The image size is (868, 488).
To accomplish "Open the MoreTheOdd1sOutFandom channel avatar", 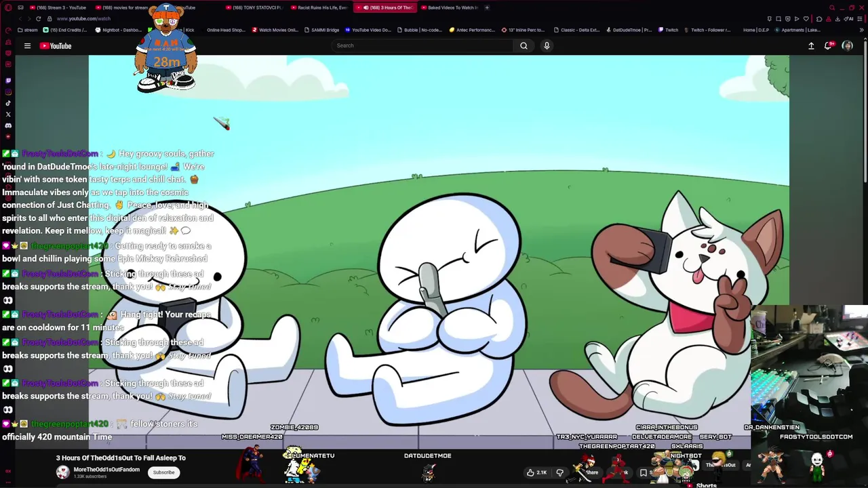I will pos(62,472).
